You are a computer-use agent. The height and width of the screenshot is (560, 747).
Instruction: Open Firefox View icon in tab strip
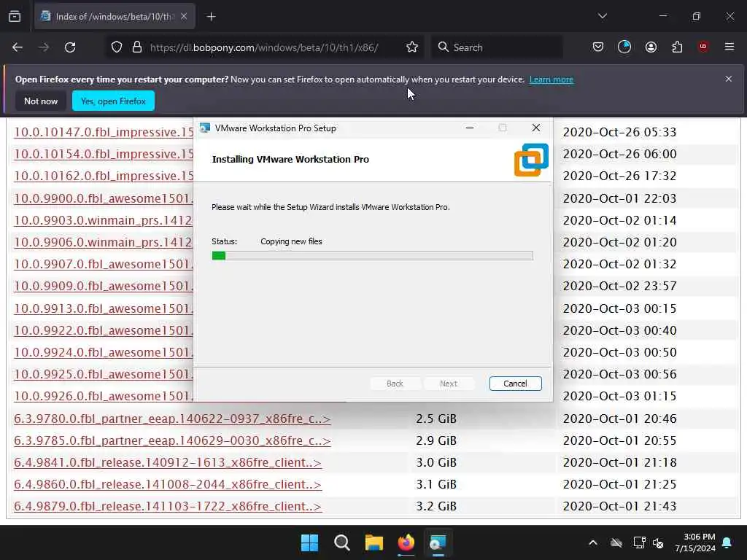(15, 17)
